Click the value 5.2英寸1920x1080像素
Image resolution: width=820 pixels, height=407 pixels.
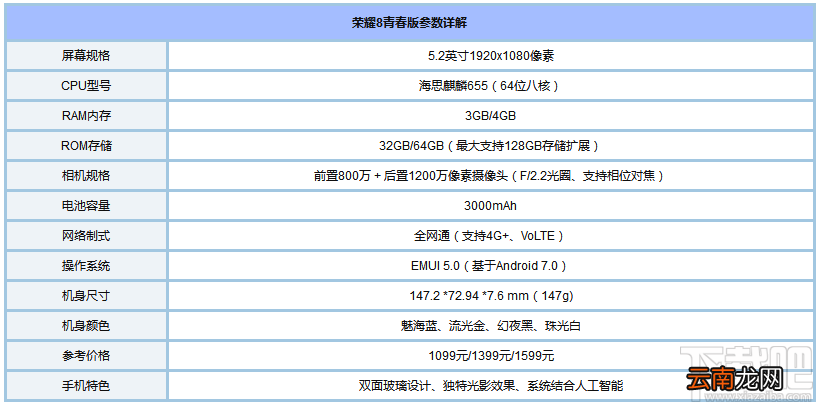491,56
